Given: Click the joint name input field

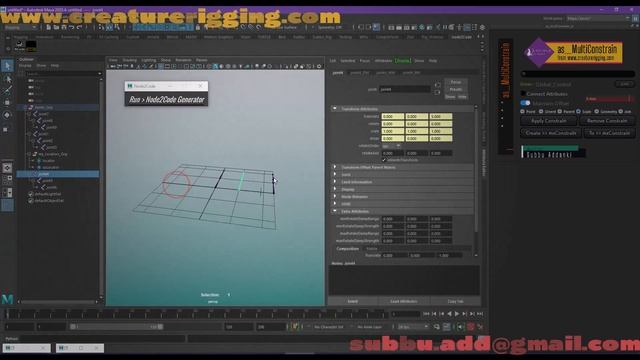Looking at the screenshot, I should (405, 89).
